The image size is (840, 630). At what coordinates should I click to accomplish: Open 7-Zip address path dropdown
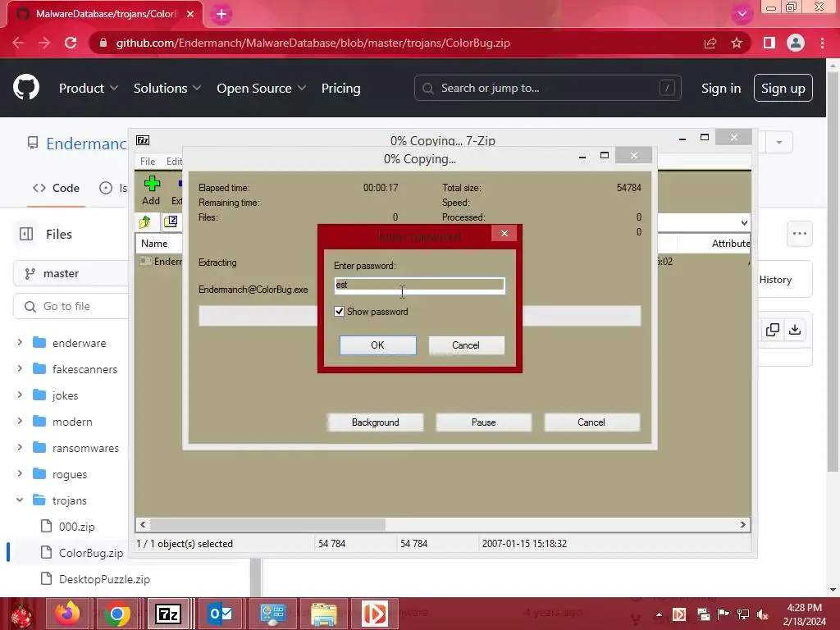pyautogui.click(x=744, y=223)
